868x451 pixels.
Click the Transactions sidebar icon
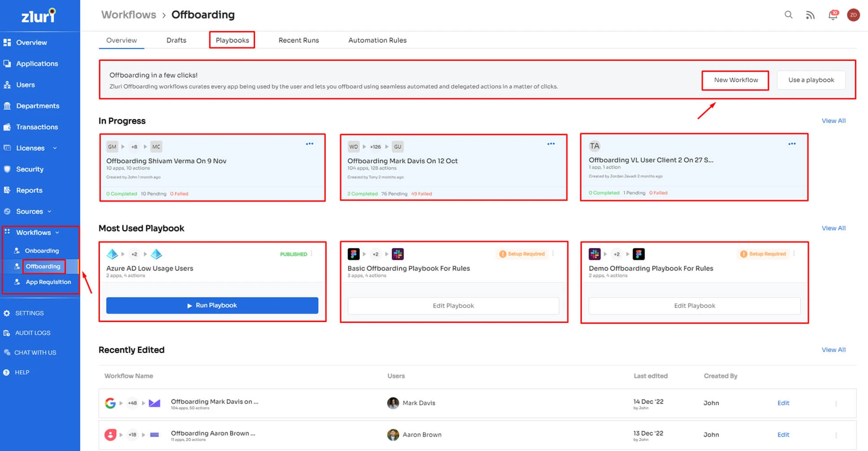(37, 127)
